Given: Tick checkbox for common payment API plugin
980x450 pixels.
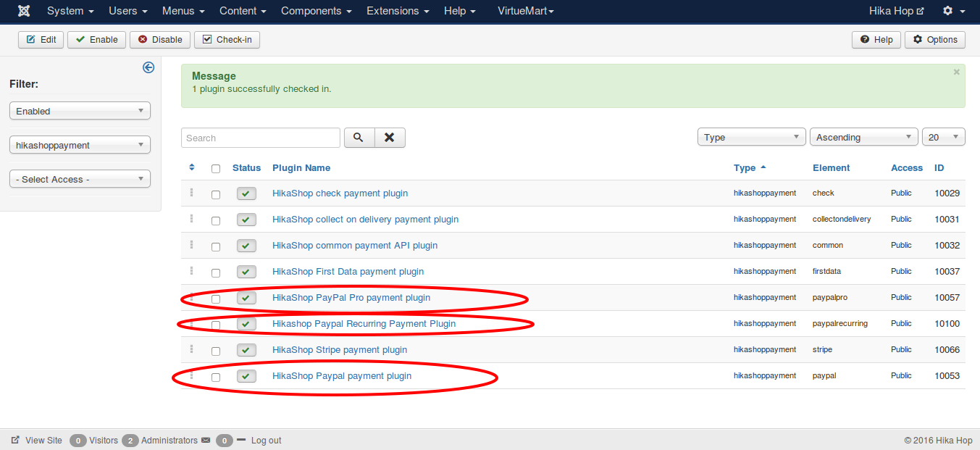Looking at the screenshot, I should pyautogui.click(x=216, y=247).
